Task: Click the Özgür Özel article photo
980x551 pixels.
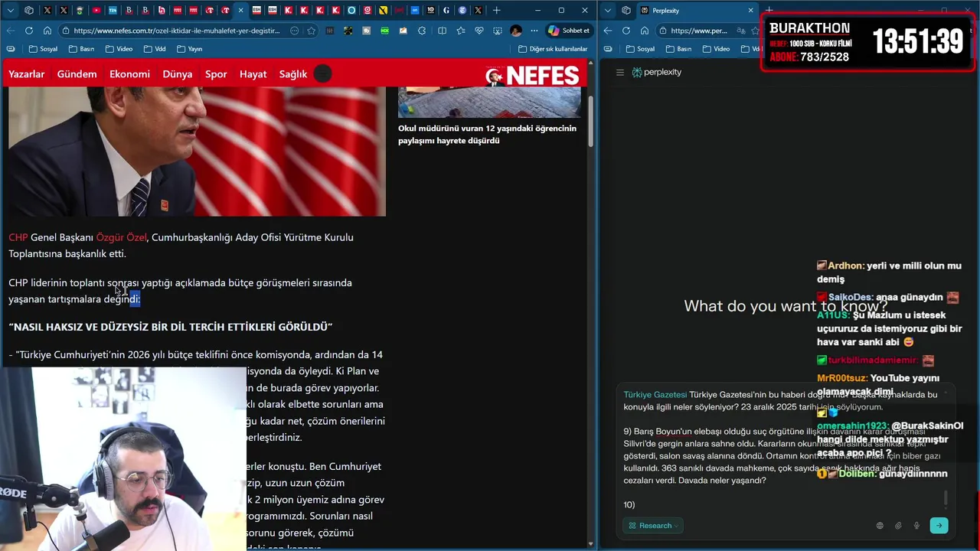Action: click(197, 152)
